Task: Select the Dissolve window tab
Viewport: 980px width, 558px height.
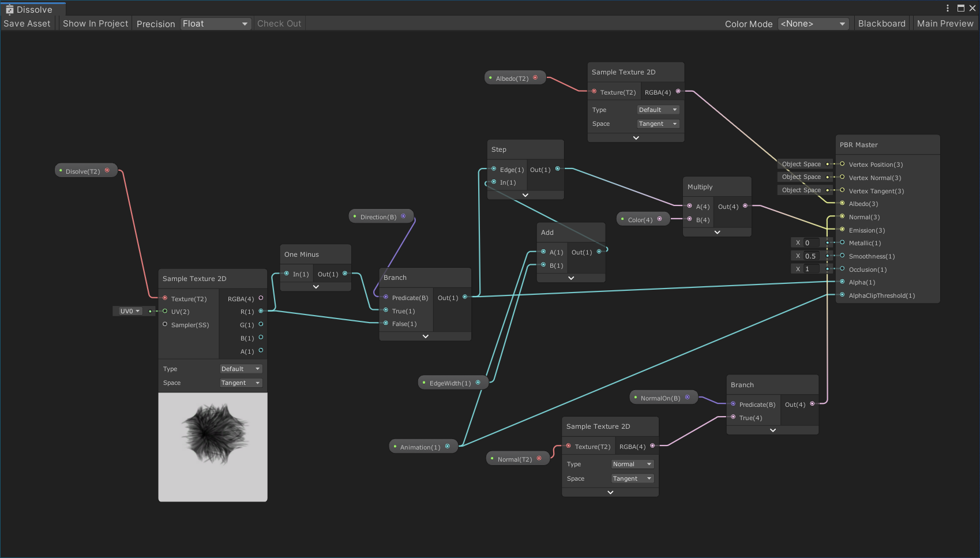Action: coord(33,9)
